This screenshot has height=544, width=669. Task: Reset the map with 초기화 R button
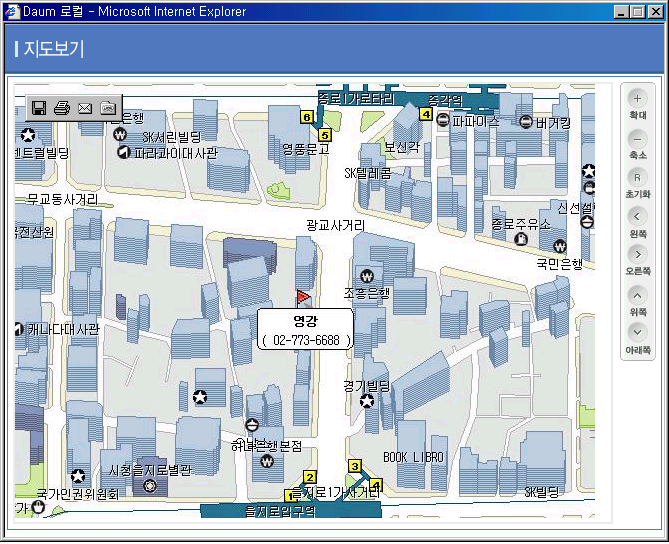[x=638, y=177]
